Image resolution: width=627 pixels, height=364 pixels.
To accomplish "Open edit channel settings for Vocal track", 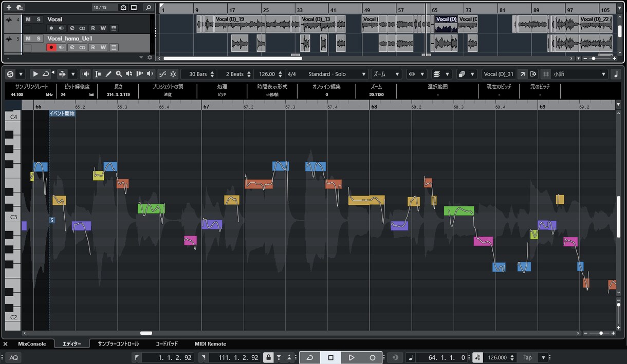I will [x=72, y=28].
